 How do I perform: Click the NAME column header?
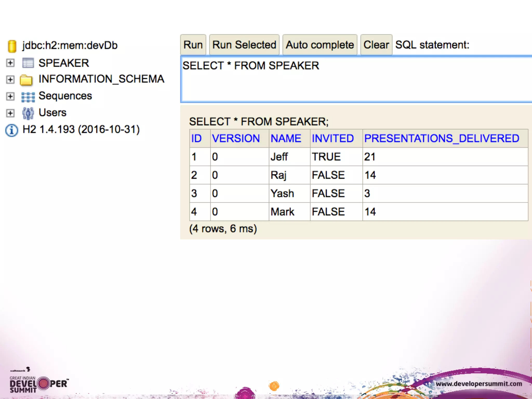(x=286, y=138)
